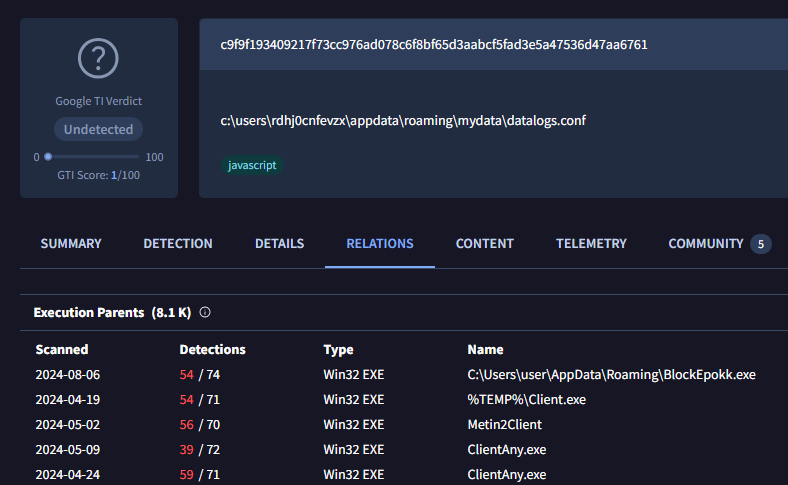Image resolution: width=788 pixels, height=485 pixels.
Task: Click scanned date 2024-08-06
Action: 68,375
